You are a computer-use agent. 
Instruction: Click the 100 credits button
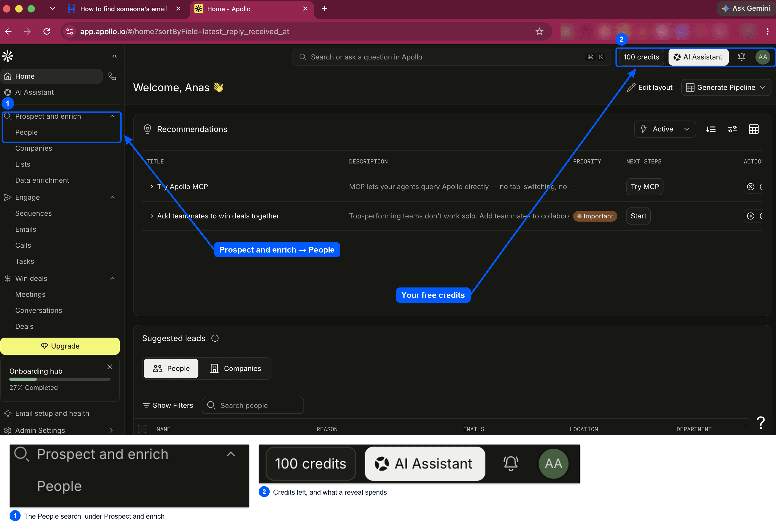641,57
